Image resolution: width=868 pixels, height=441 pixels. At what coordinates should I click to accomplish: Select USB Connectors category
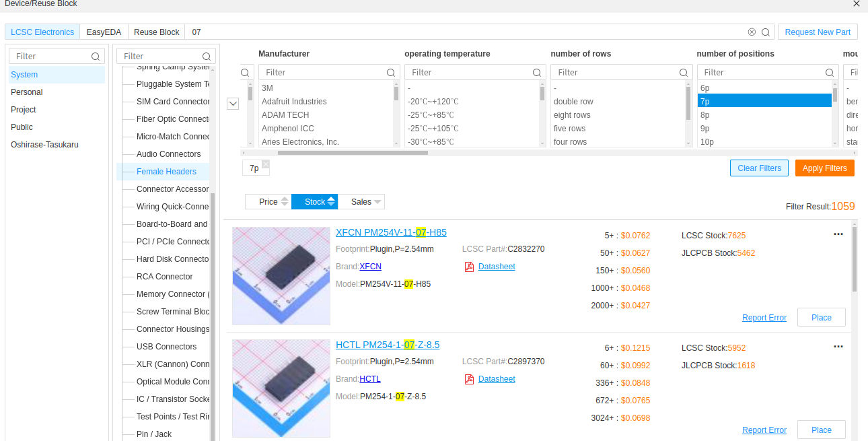(x=166, y=347)
